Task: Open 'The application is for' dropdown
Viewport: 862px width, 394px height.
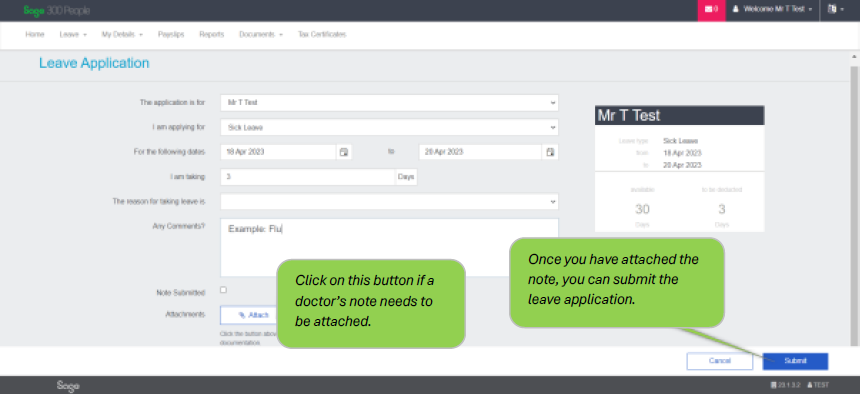Action: pos(389,103)
